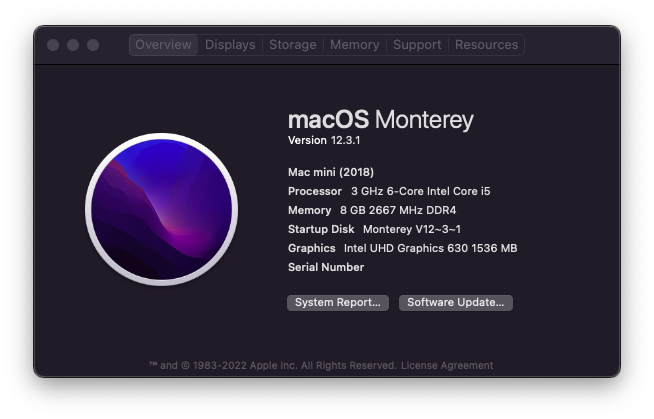Screen dimensions: 654x419
Task: Click the Startup Disk label
Action: pyautogui.click(x=321, y=229)
